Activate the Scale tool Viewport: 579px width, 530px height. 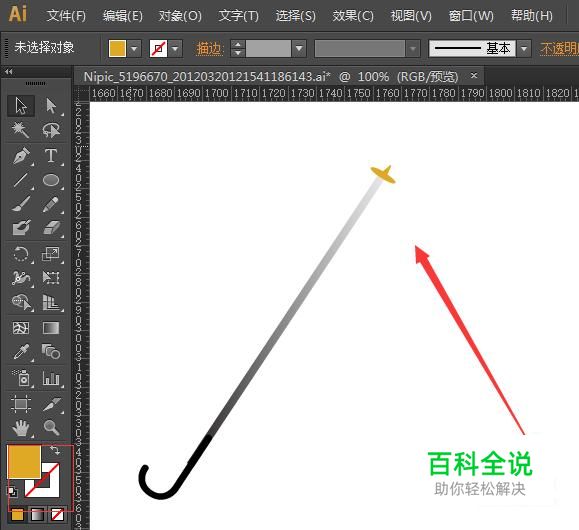51,254
